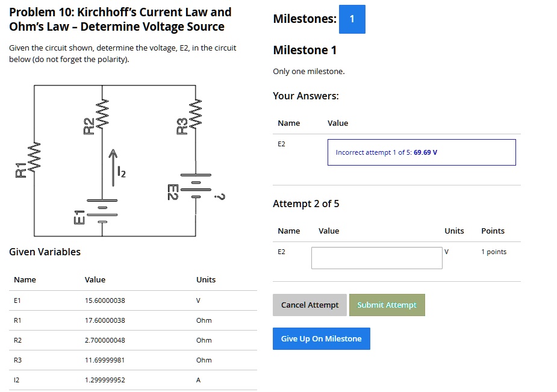Click the Milestone 1 heading
The image size is (557, 392).
[305, 51]
